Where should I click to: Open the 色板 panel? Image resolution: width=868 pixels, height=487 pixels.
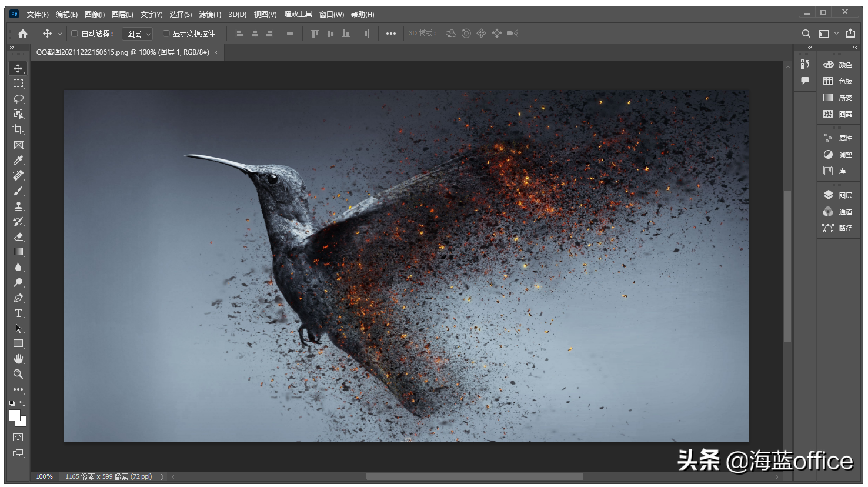[838, 81]
